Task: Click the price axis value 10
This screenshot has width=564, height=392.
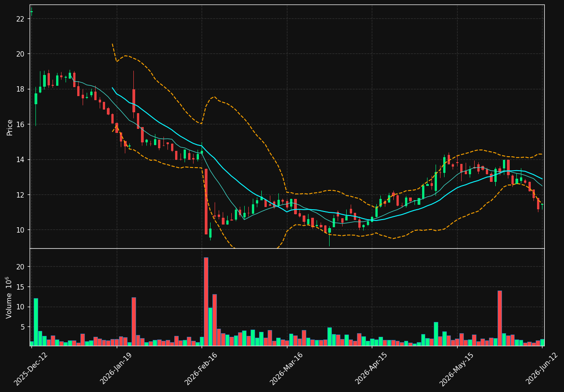Action: coord(20,230)
